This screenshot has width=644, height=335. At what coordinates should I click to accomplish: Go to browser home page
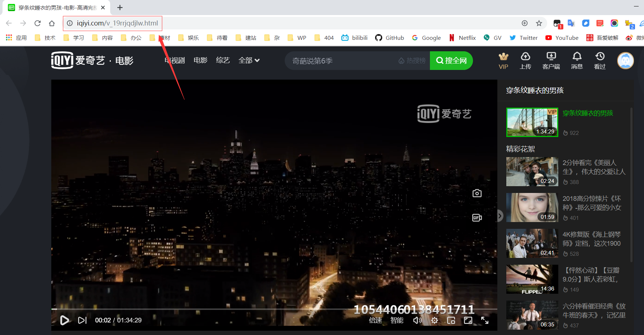(x=52, y=23)
